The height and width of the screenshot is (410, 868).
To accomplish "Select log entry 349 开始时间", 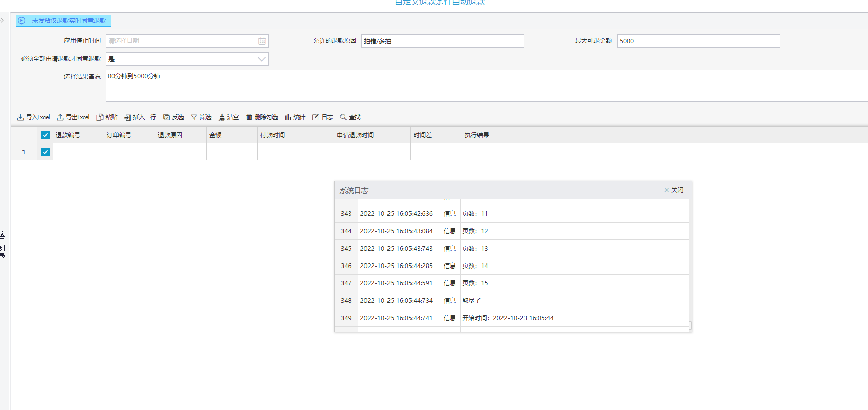I will pyautogui.click(x=512, y=318).
